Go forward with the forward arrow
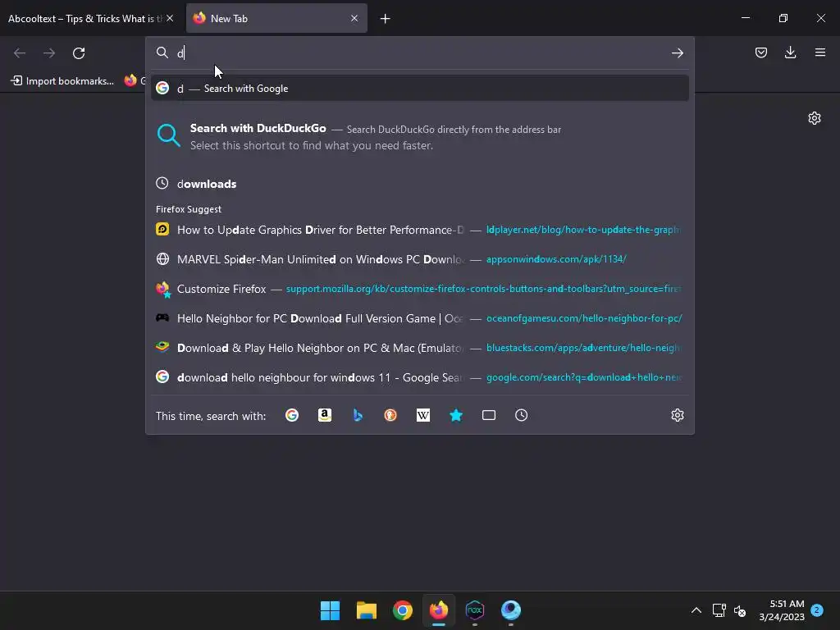 (49, 53)
